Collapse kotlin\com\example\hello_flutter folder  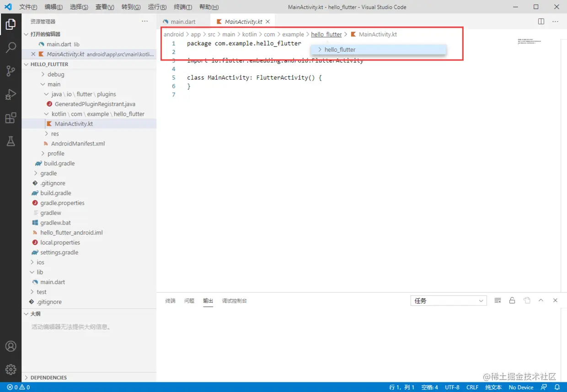[x=98, y=114]
